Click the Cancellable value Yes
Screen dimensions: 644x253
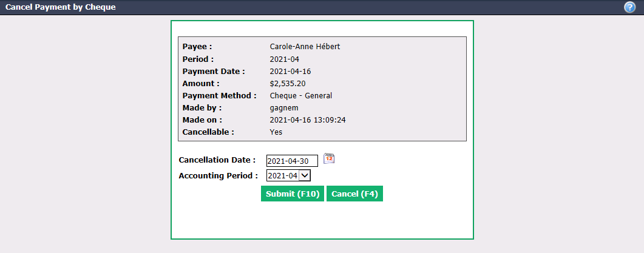click(276, 132)
